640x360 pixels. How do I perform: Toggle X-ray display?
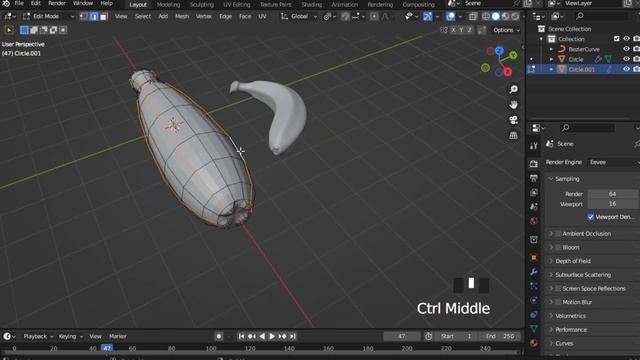tap(473, 17)
